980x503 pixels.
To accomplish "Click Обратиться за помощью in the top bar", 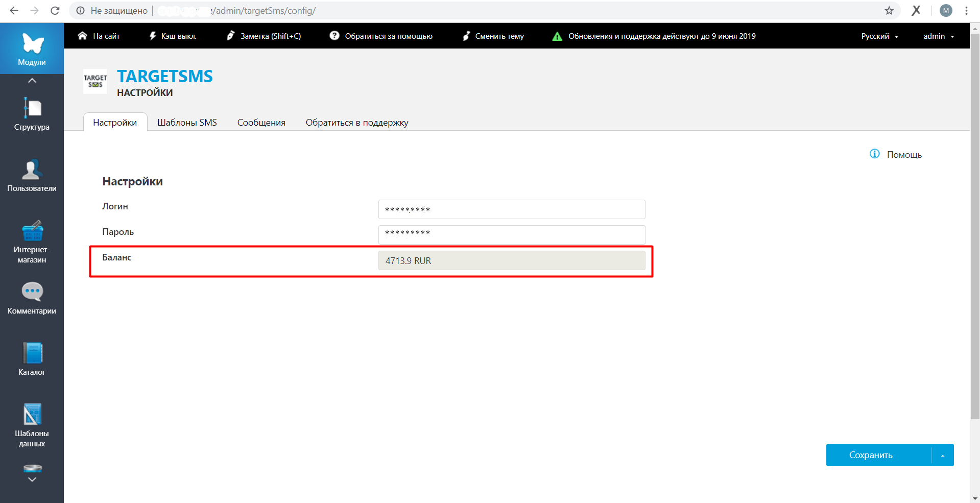I will coord(381,36).
